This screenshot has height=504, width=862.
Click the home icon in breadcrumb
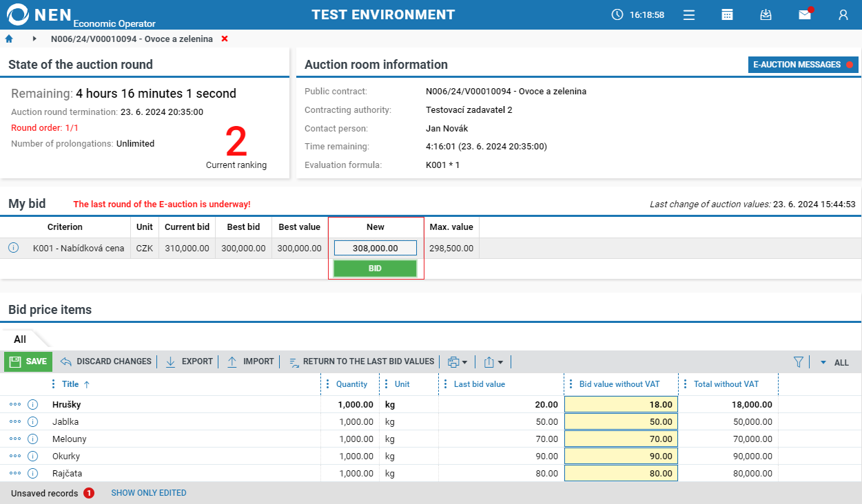pyautogui.click(x=9, y=39)
